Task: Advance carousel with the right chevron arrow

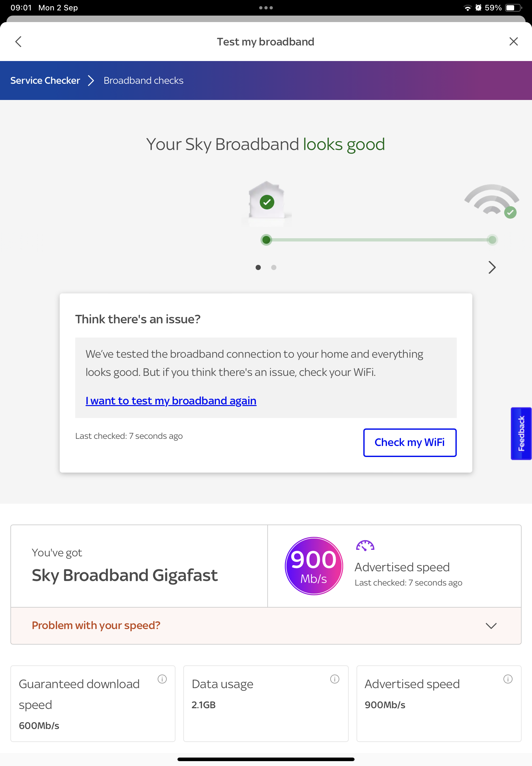Action: pos(492,267)
